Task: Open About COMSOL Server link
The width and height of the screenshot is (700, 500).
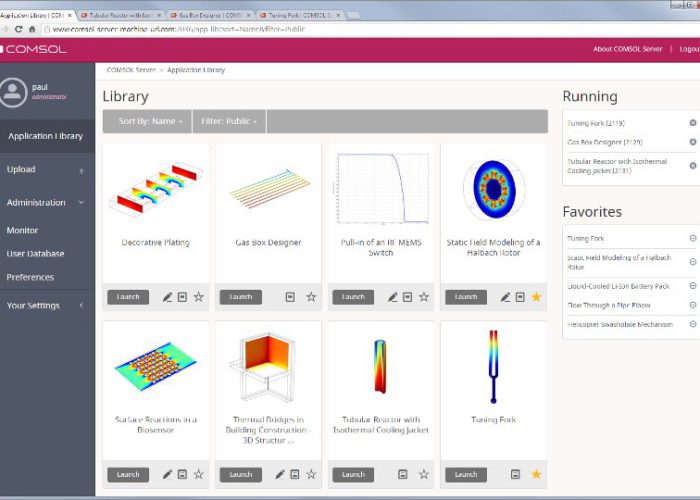Action: [x=627, y=49]
